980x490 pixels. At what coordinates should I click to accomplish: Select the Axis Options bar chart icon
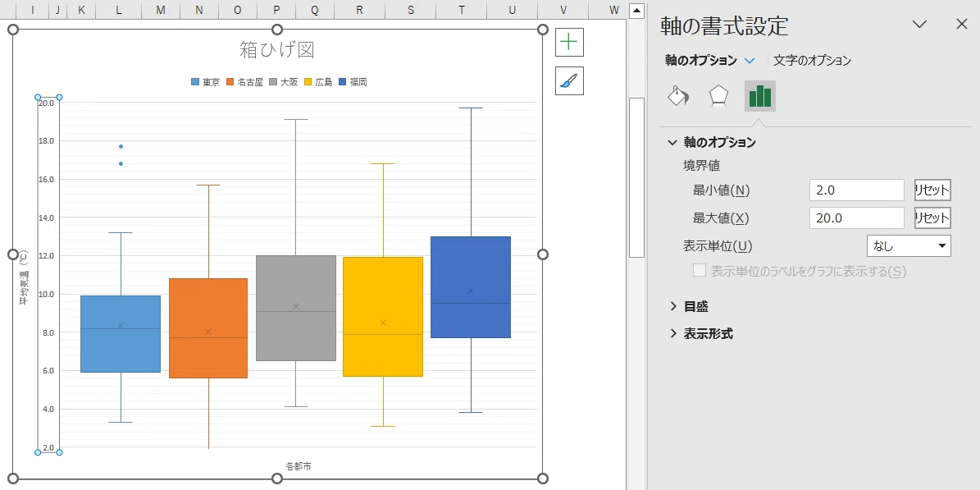pos(760,96)
